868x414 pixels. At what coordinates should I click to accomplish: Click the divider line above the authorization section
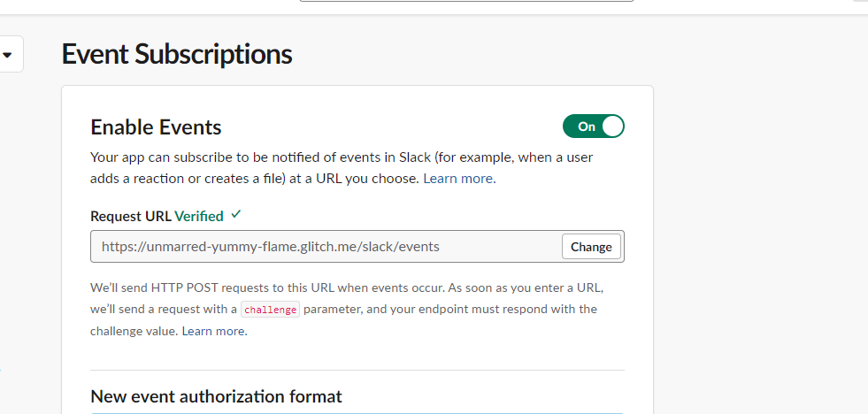pos(357,370)
